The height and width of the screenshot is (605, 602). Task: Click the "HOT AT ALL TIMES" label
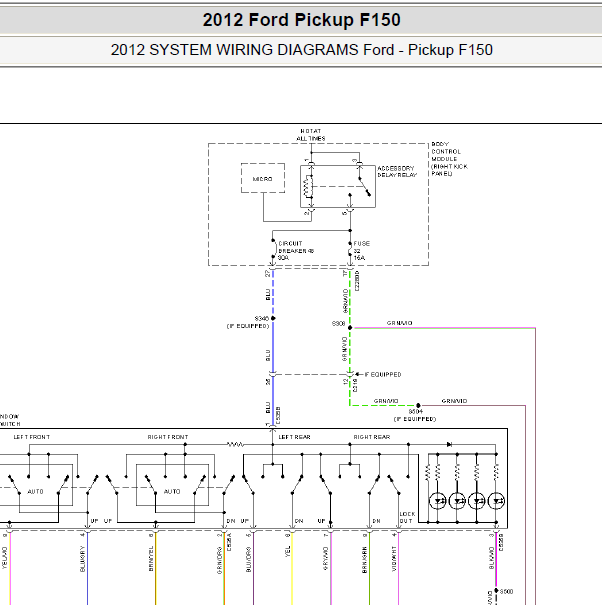pos(311,135)
